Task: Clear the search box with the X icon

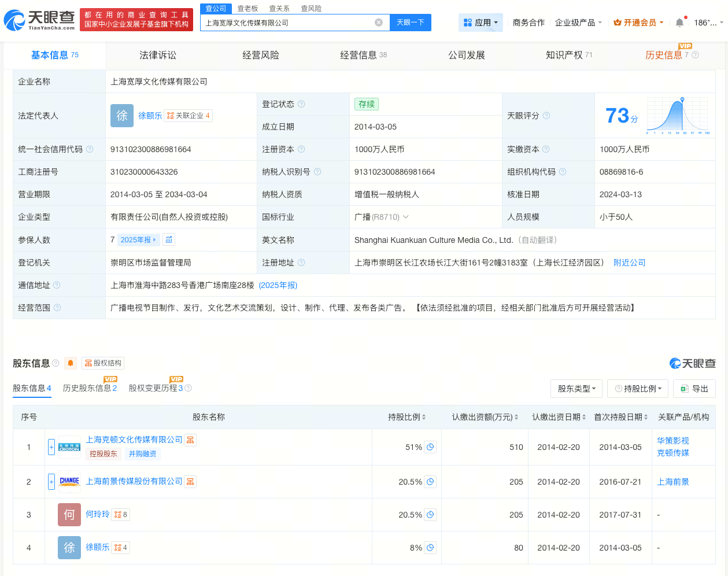Action: click(x=379, y=23)
